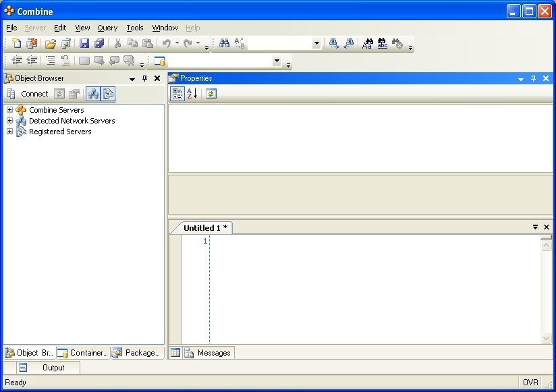This screenshot has height=392, width=556.
Task: Toggle pin on Object Browser panel
Action: 144,78
